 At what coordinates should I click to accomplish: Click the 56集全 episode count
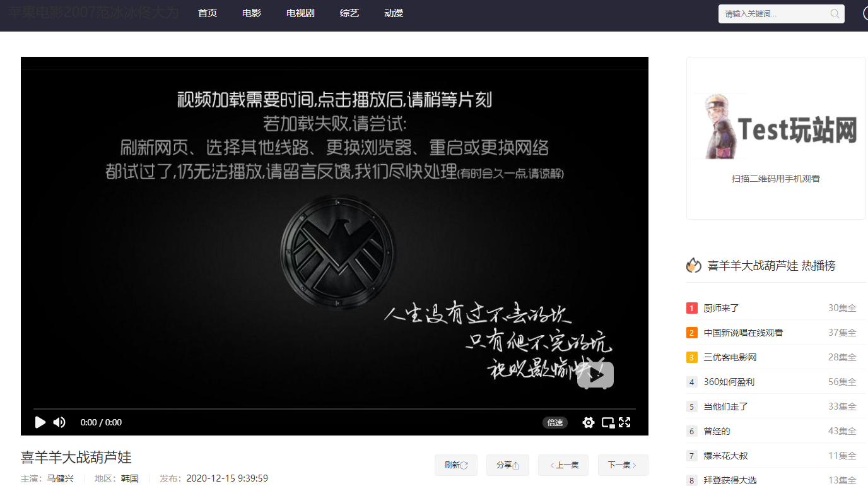click(x=842, y=382)
